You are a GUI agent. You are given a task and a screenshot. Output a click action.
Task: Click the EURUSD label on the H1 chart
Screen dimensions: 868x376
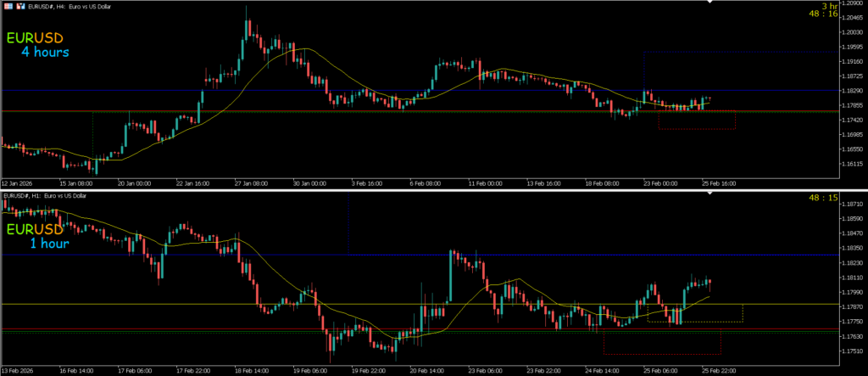pos(35,229)
